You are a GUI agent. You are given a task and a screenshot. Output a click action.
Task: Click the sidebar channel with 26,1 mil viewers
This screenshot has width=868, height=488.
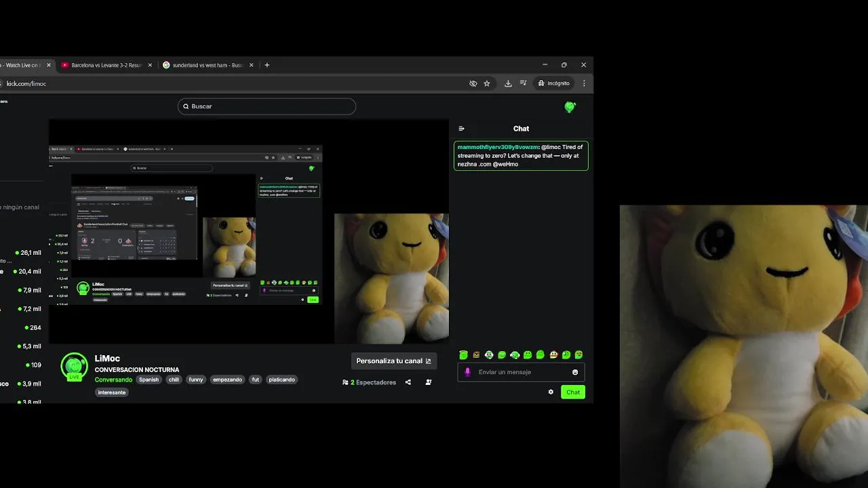click(22, 253)
